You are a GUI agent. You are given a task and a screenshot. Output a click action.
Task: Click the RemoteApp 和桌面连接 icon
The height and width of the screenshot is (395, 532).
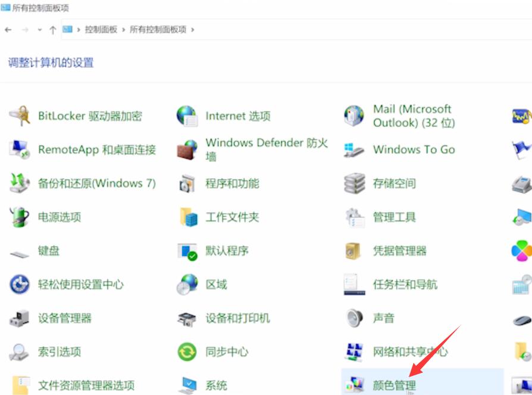[20, 150]
